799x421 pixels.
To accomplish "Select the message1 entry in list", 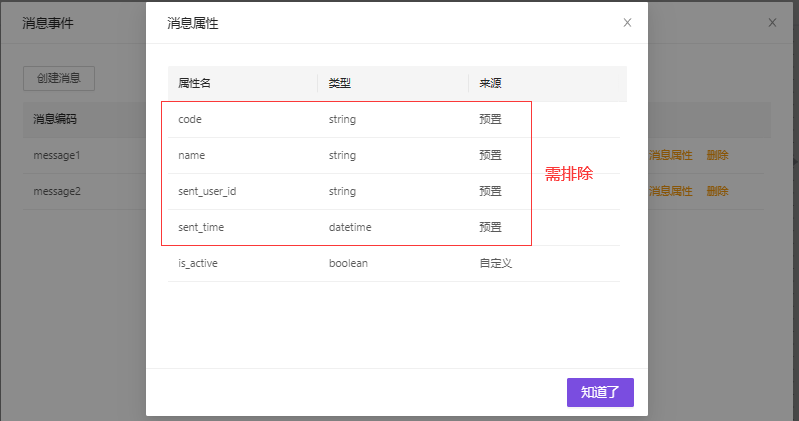I will [x=56, y=155].
